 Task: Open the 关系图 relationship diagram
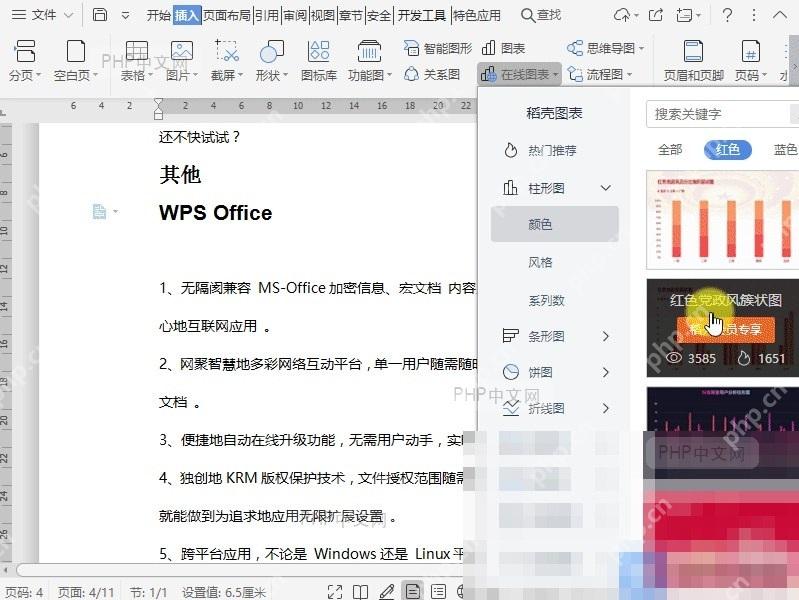(432, 74)
